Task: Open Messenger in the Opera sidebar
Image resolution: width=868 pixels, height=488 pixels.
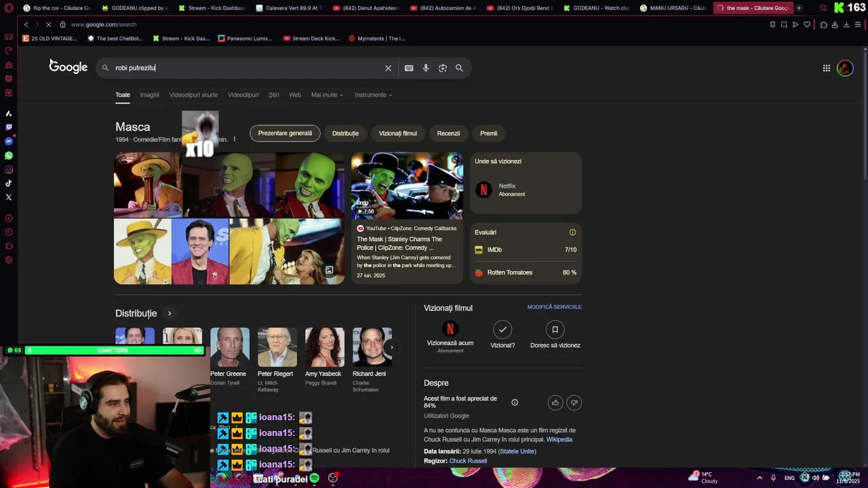Action: click(8, 142)
